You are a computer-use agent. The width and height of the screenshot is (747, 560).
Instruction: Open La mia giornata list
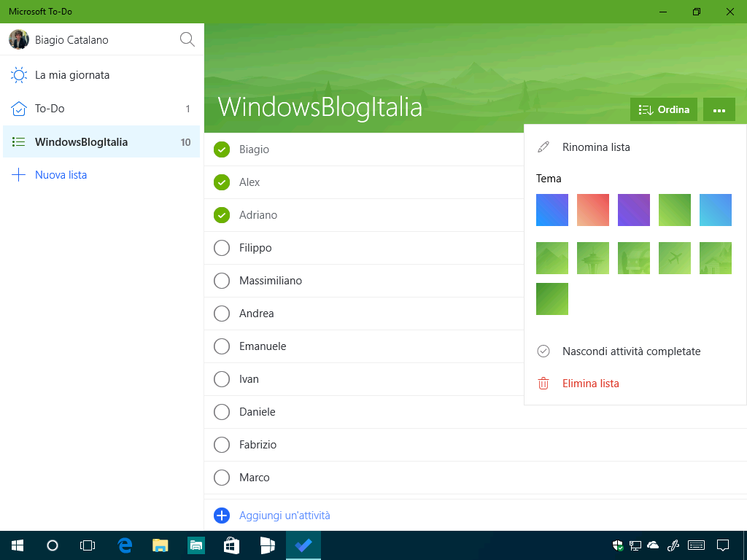point(102,75)
